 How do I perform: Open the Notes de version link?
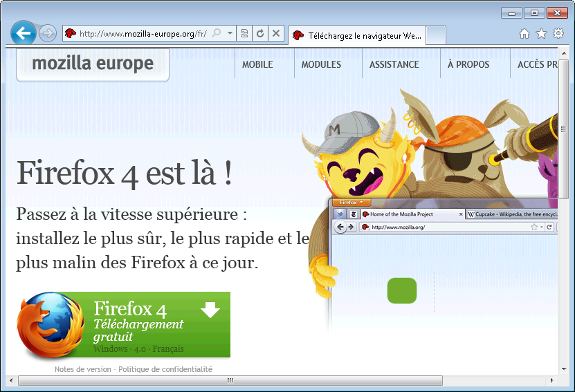[83, 369]
